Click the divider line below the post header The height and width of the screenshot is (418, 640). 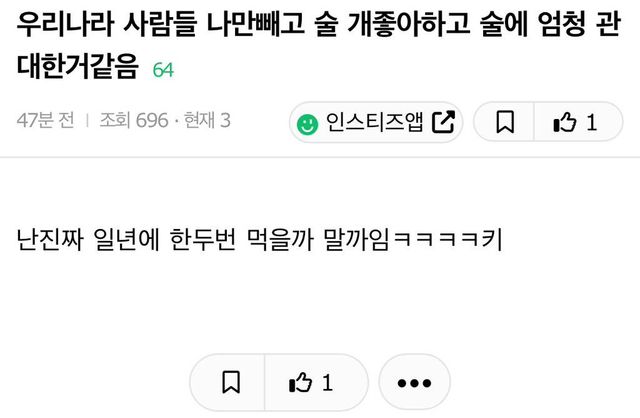(x=320, y=157)
